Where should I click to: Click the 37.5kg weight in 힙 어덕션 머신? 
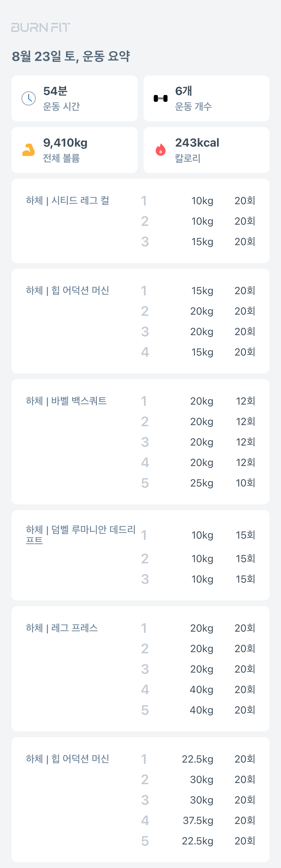coord(198,820)
